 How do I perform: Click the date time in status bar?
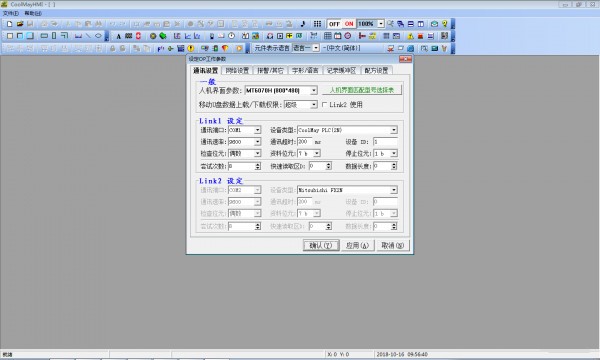[x=402, y=355]
